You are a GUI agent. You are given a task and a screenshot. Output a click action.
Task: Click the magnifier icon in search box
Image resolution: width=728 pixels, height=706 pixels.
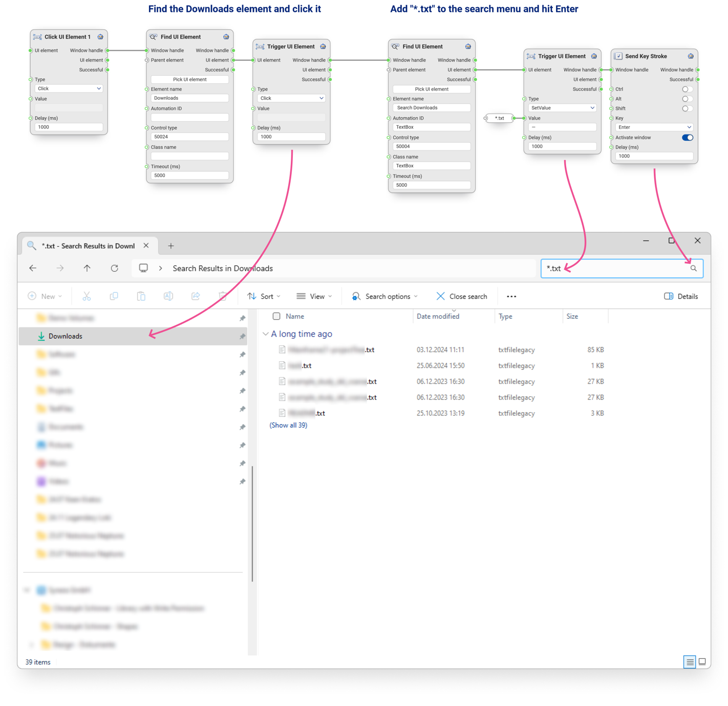pos(693,268)
